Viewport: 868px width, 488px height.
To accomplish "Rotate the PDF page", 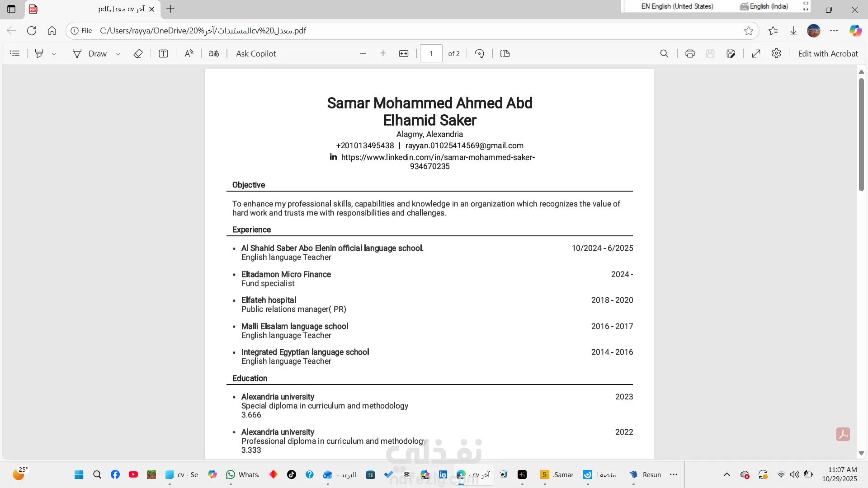I will pos(480,53).
